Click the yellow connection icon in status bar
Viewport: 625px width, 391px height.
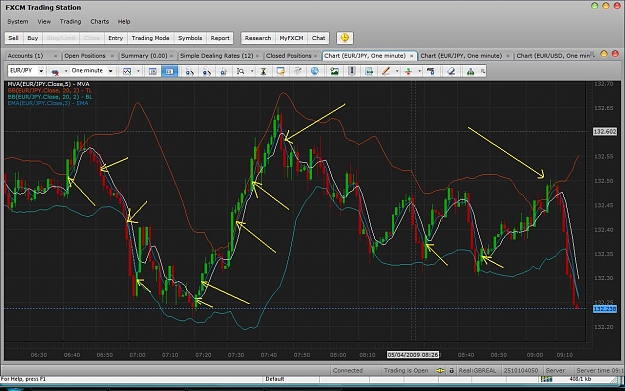[440, 370]
